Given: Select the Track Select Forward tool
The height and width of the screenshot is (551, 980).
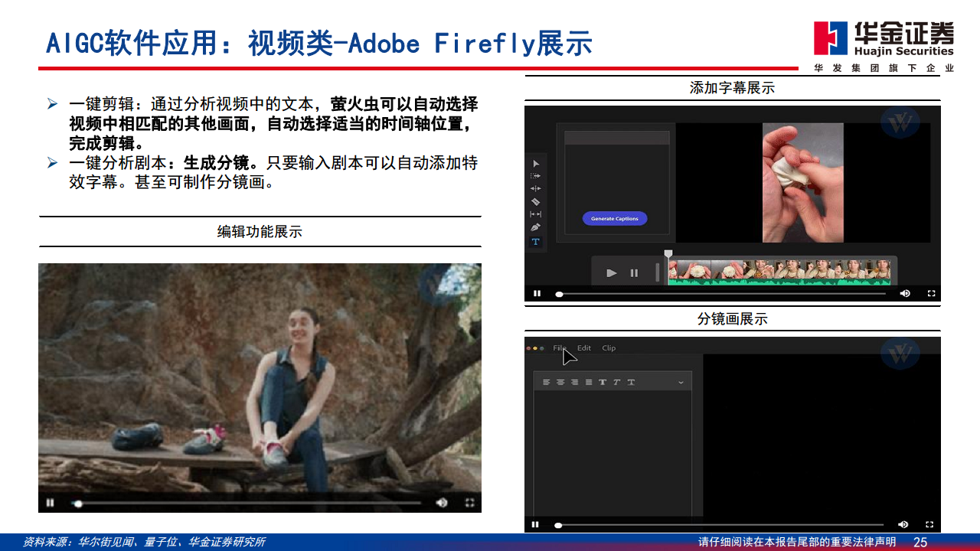Looking at the screenshot, I should click(x=536, y=175).
